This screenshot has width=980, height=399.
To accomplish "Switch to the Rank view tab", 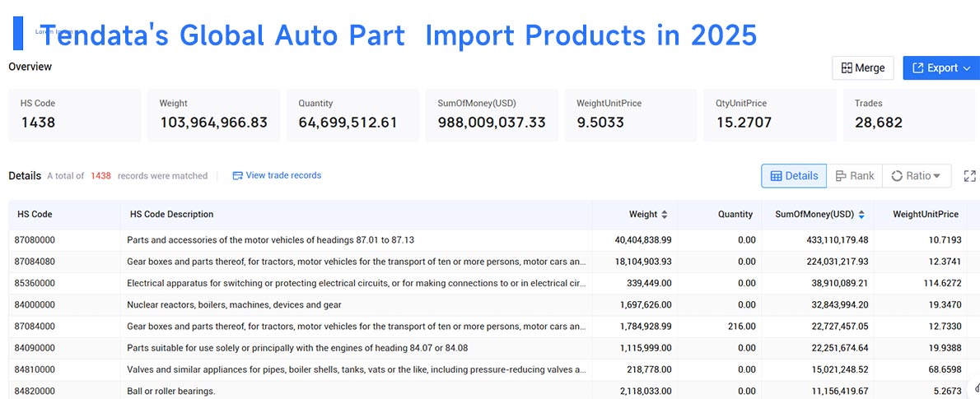I will pos(854,176).
